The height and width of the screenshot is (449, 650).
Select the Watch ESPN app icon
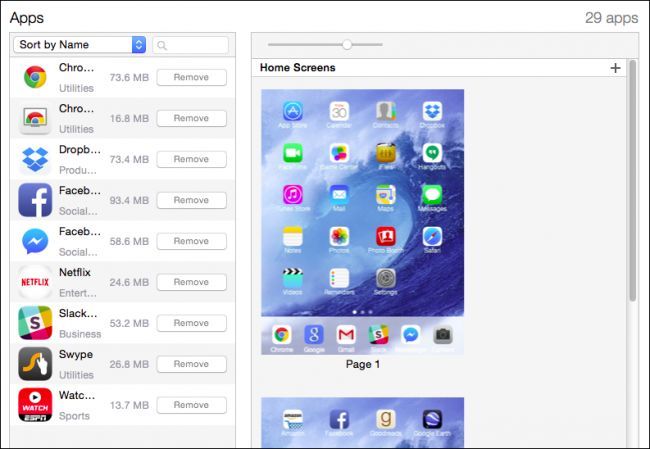[x=35, y=405]
